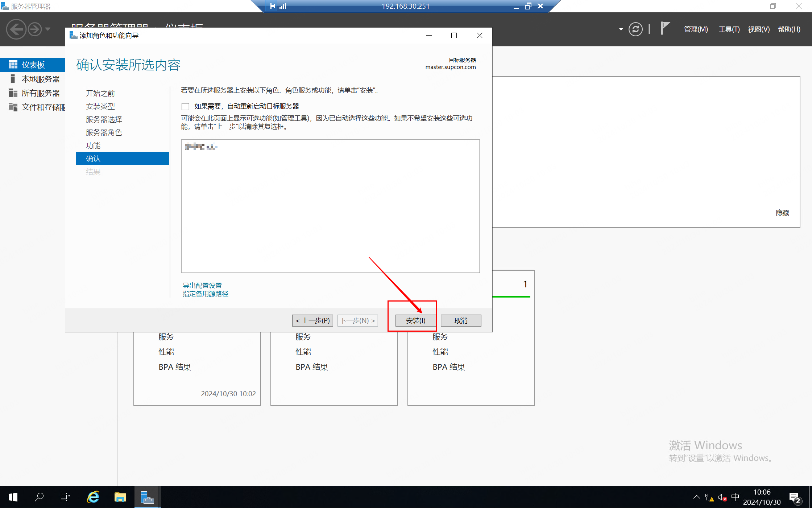Click the forward navigation arrow icon
Screen dimensions: 812x508
[x=35, y=29]
